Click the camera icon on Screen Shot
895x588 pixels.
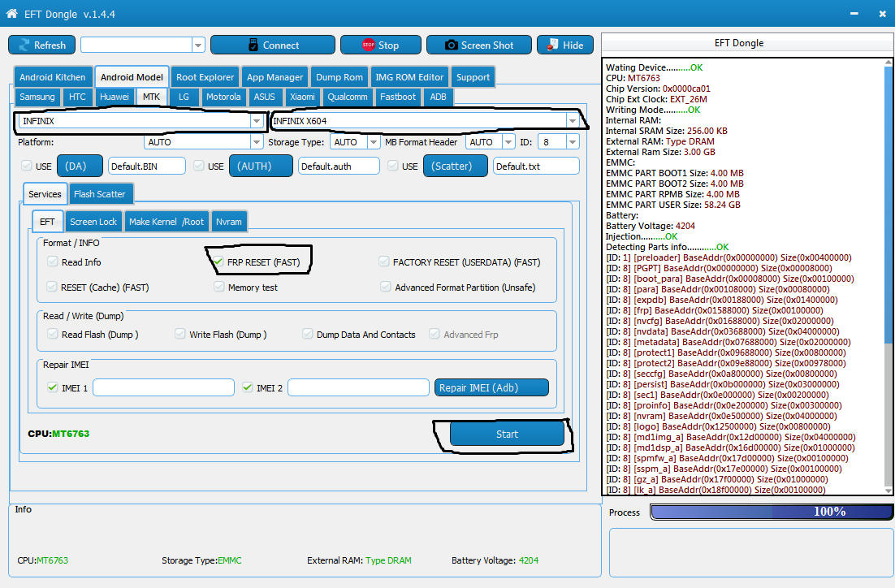pyautogui.click(x=451, y=45)
